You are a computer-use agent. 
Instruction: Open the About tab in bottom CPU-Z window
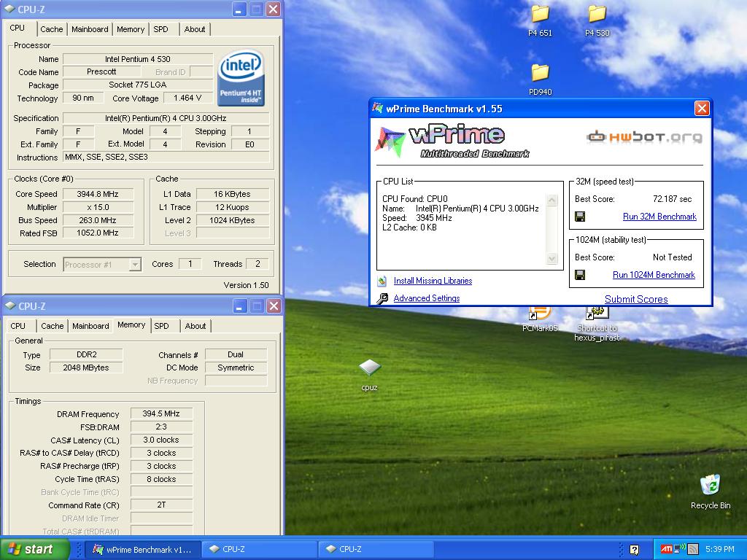[x=196, y=326]
